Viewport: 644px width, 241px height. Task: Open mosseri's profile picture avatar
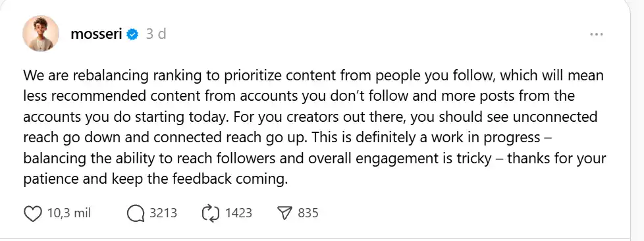pyautogui.click(x=41, y=34)
